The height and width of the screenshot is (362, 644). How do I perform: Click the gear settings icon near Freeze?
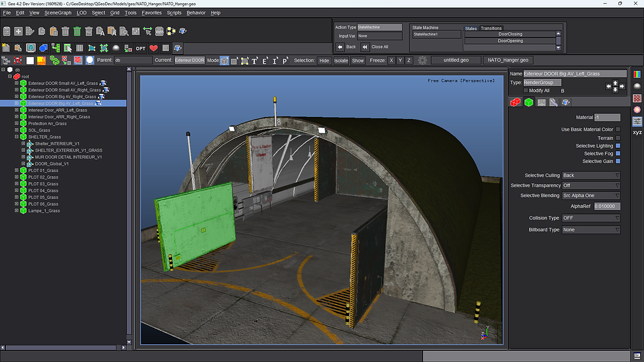(422, 60)
